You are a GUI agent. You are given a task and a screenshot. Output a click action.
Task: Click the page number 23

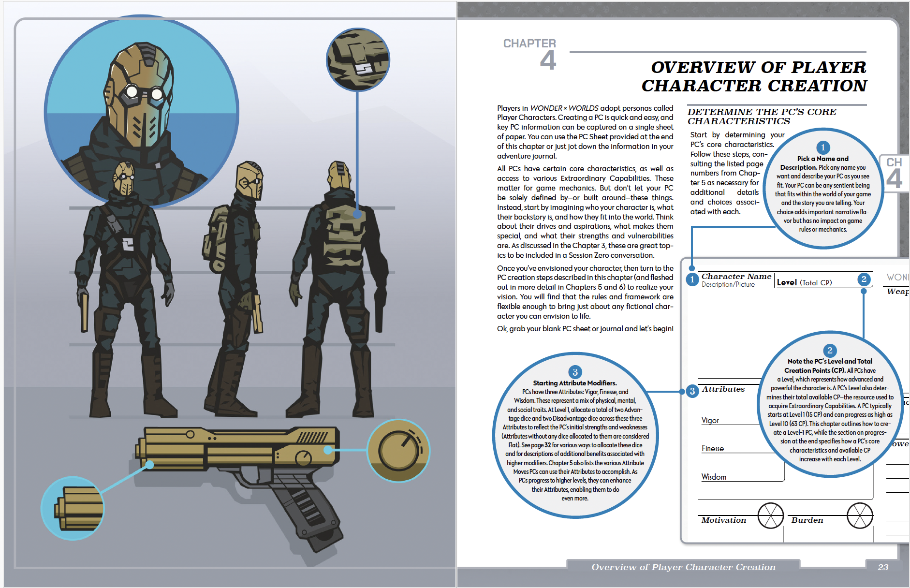click(x=883, y=567)
